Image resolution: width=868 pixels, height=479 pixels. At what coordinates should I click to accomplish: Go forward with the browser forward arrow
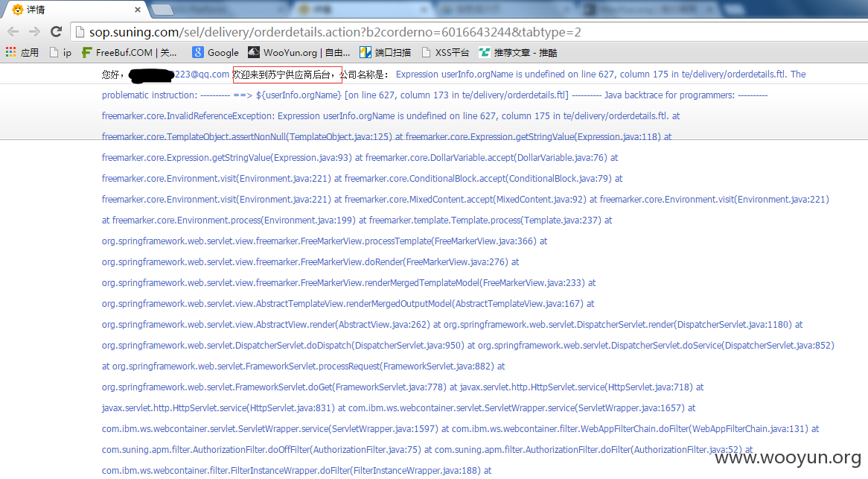coord(34,31)
